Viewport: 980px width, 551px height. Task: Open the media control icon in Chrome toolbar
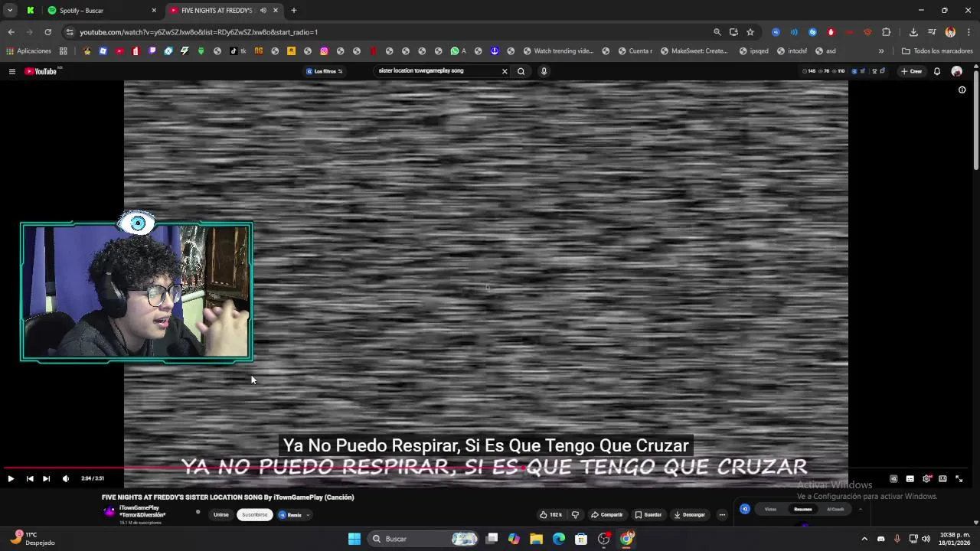click(x=932, y=32)
